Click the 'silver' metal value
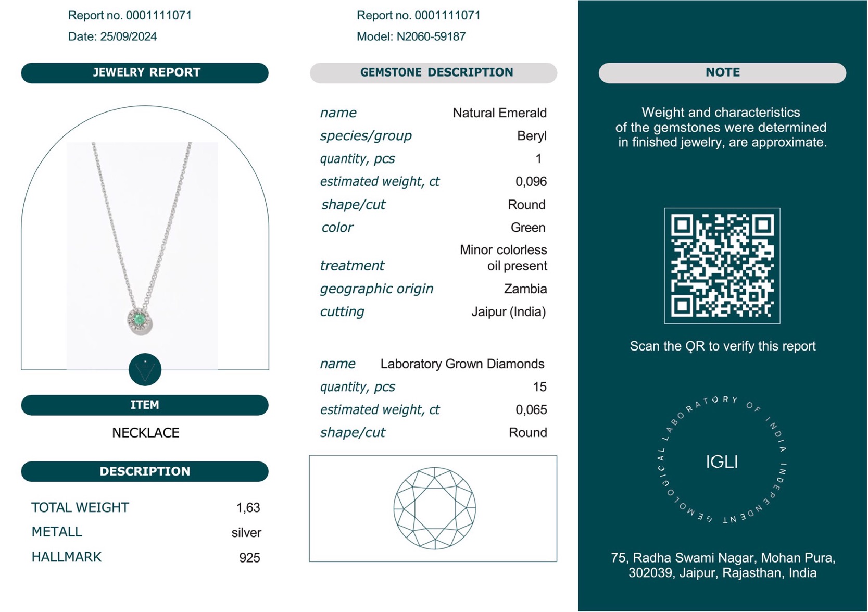The image size is (868, 612). tap(246, 533)
